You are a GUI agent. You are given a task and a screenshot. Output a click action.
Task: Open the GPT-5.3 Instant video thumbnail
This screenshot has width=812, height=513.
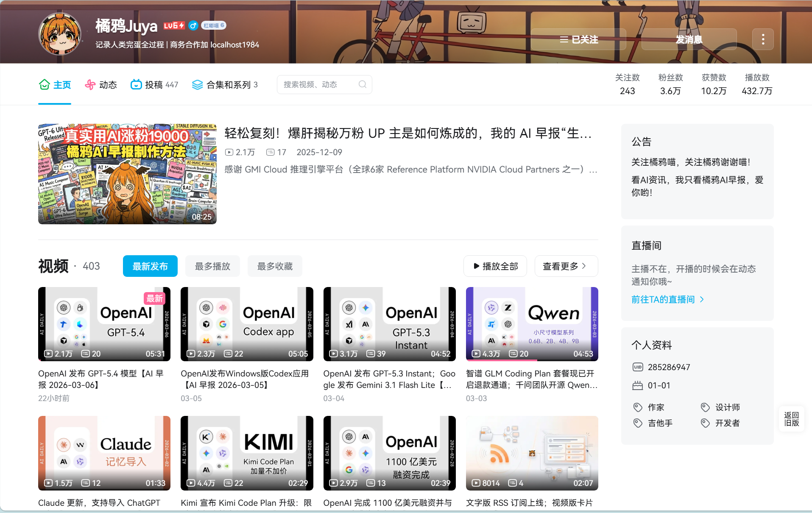pyautogui.click(x=389, y=324)
